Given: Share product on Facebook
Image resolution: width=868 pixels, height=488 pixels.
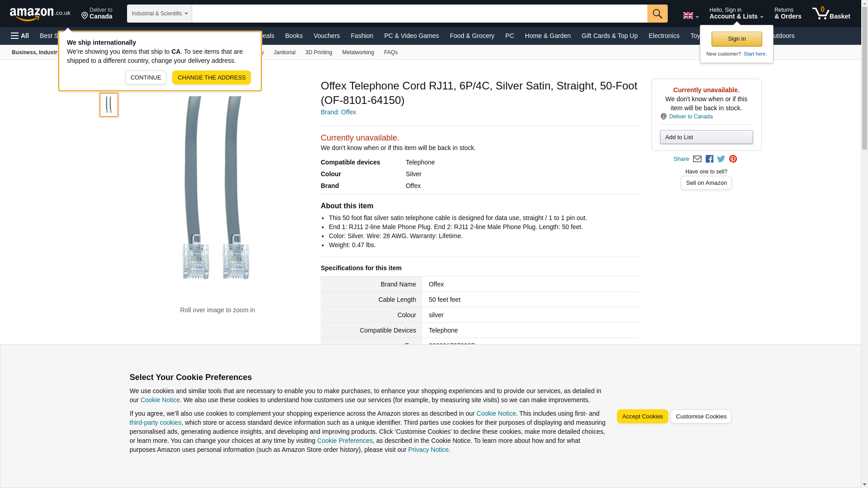Looking at the screenshot, I should (709, 159).
